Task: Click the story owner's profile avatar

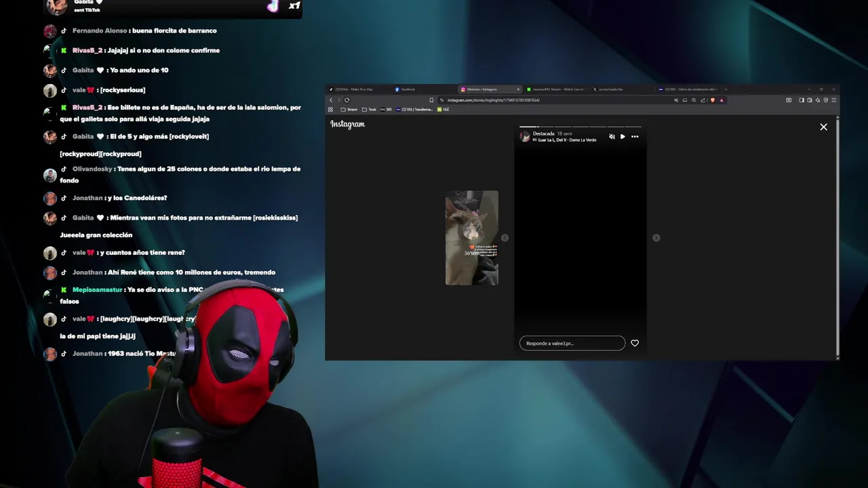Action: point(524,136)
